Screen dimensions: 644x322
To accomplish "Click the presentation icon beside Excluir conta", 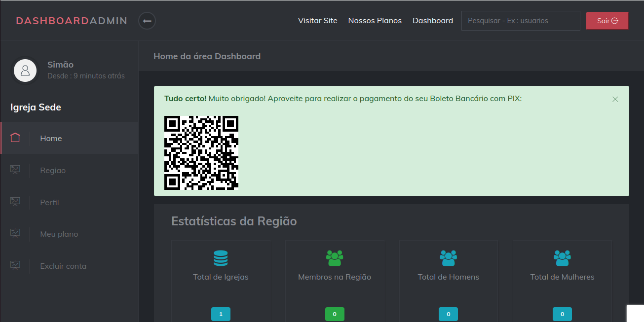I will click(x=15, y=266).
